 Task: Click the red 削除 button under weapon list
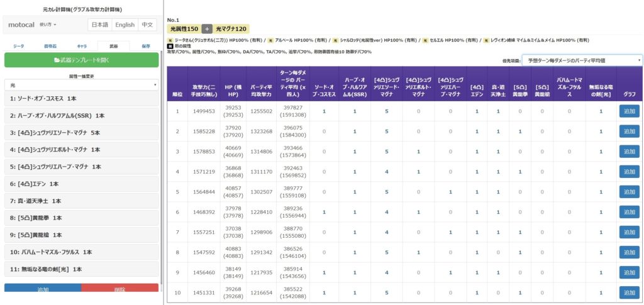120,289
